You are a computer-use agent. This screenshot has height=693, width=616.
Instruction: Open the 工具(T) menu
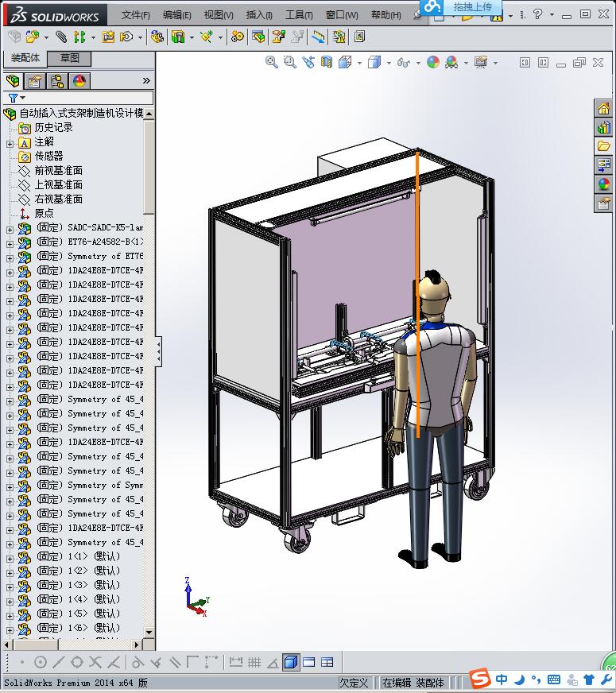pyautogui.click(x=299, y=15)
